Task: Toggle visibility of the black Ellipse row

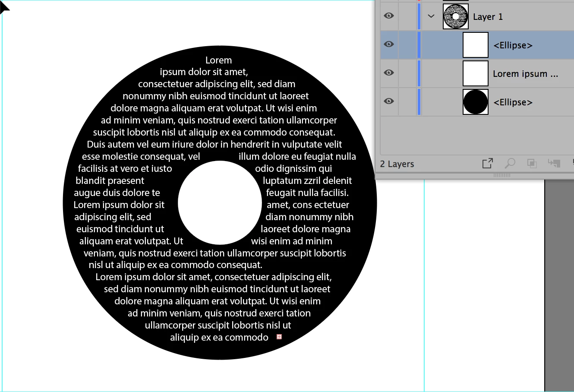Action: click(389, 101)
